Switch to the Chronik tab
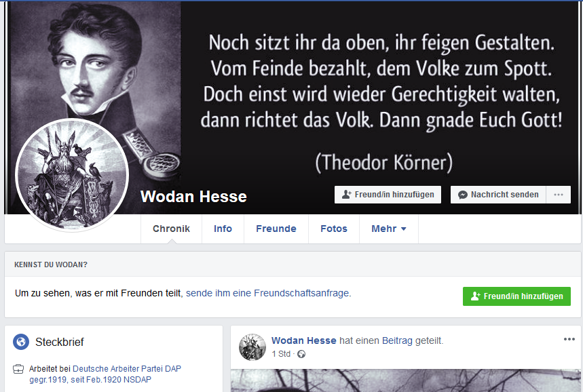583x392 pixels. coord(171,229)
